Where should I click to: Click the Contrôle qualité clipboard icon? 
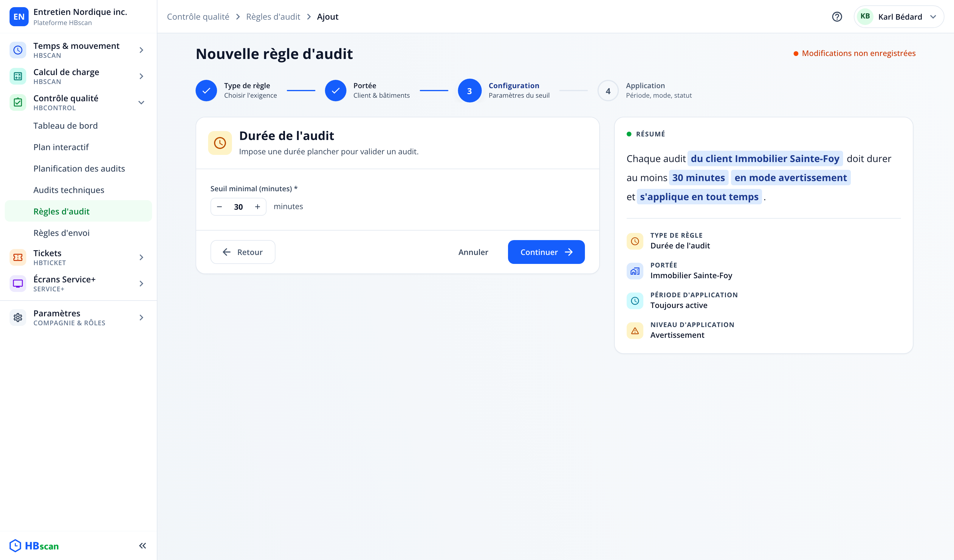pos(18,102)
